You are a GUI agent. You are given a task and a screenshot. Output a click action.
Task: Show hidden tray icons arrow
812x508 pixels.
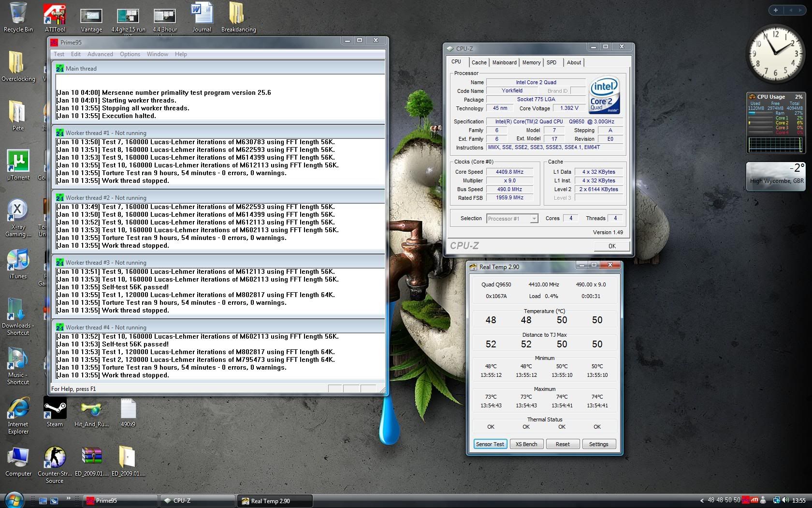[702, 501]
